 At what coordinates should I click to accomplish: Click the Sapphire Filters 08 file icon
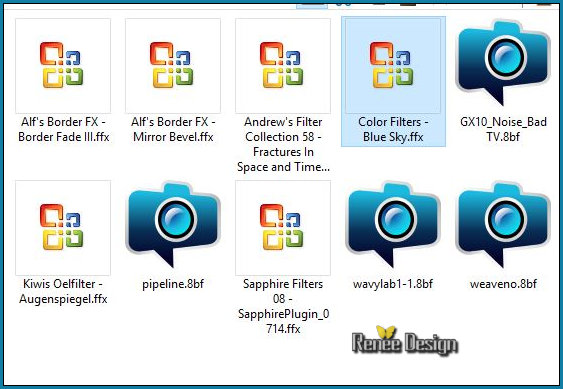click(x=283, y=228)
